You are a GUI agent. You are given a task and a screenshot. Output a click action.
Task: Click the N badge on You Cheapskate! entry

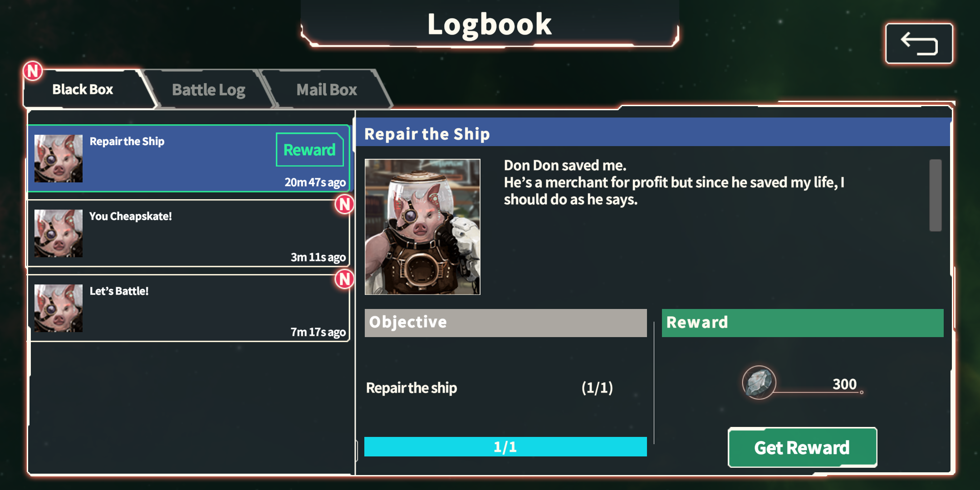[x=345, y=204]
